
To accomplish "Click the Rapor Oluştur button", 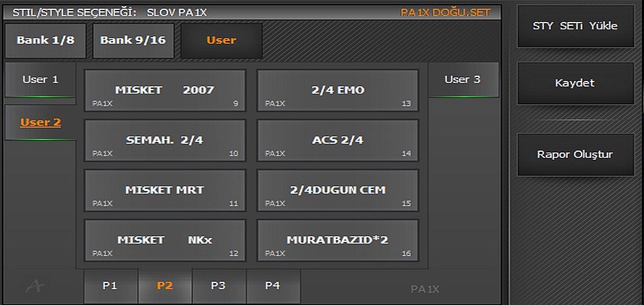I will point(575,154).
